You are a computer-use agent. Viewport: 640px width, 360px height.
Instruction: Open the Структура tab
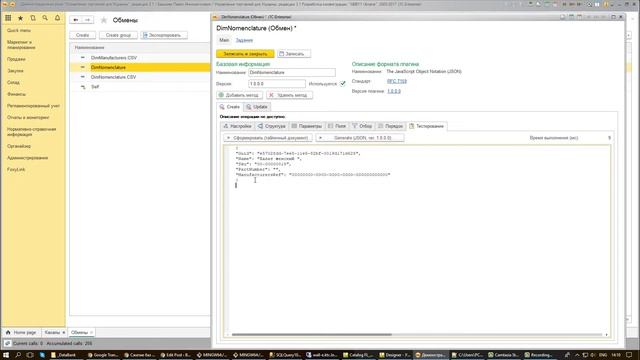(x=271, y=126)
